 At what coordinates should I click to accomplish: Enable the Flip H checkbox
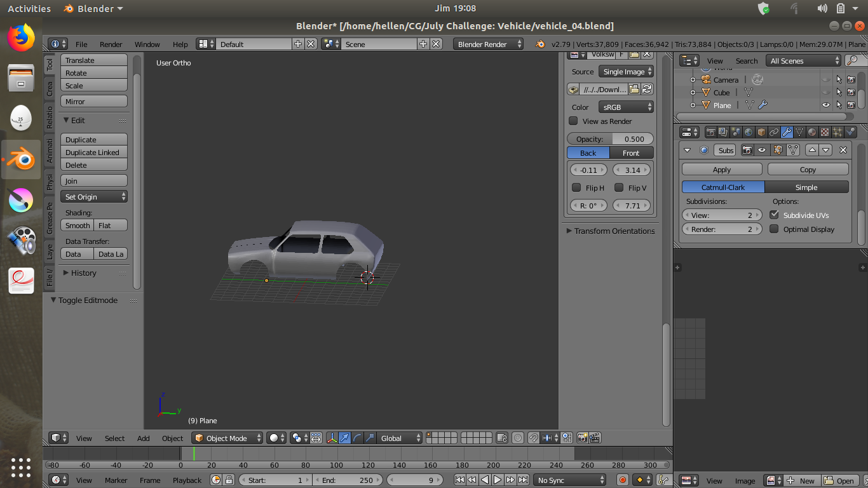576,188
